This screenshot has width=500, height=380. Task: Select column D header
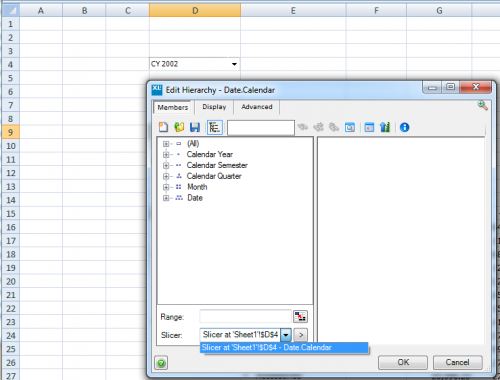195,11
